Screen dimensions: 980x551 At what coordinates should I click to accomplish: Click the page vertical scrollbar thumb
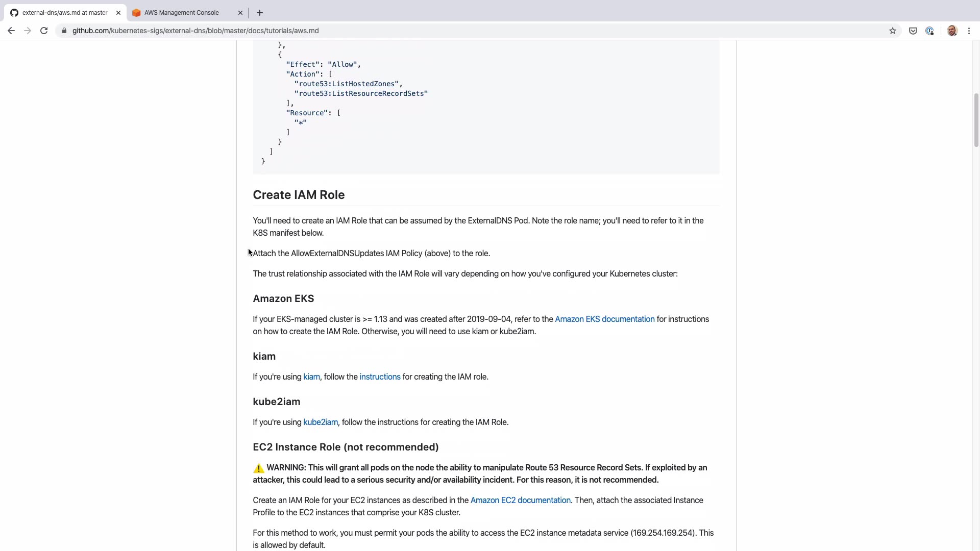[976, 120]
